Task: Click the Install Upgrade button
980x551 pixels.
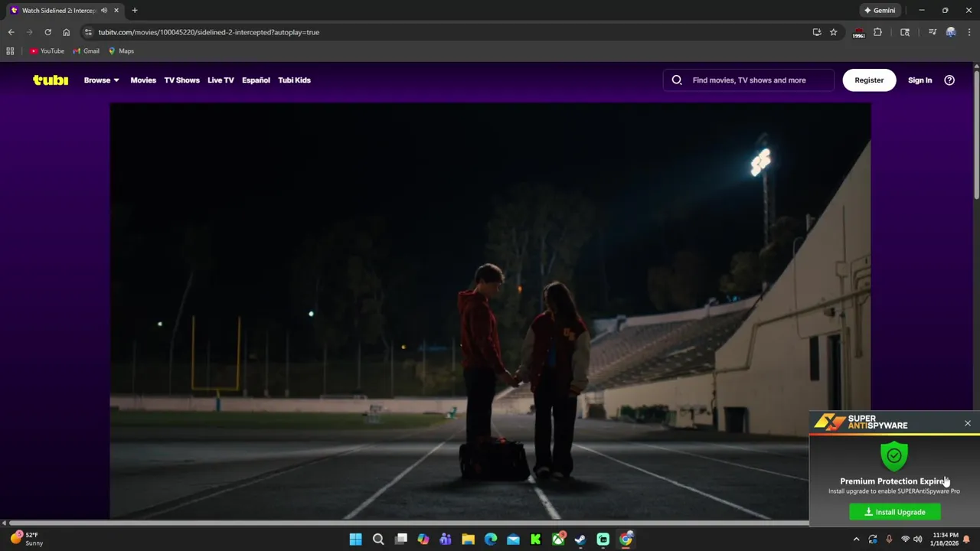Action: pos(895,512)
